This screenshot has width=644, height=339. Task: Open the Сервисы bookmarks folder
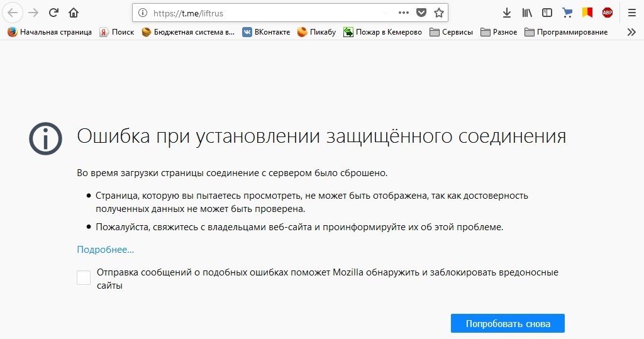pyautogui.click(x=451, y=32)
